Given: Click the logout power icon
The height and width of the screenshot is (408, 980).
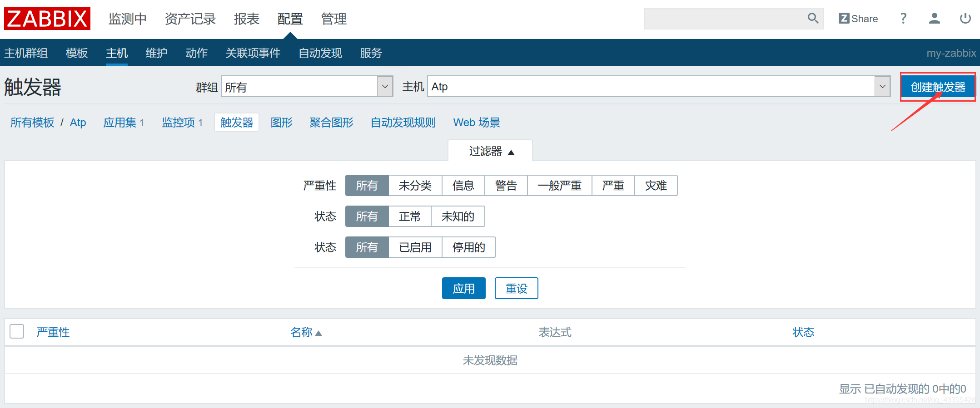Looking at the screenshot, I should click(x=965, y=19).
